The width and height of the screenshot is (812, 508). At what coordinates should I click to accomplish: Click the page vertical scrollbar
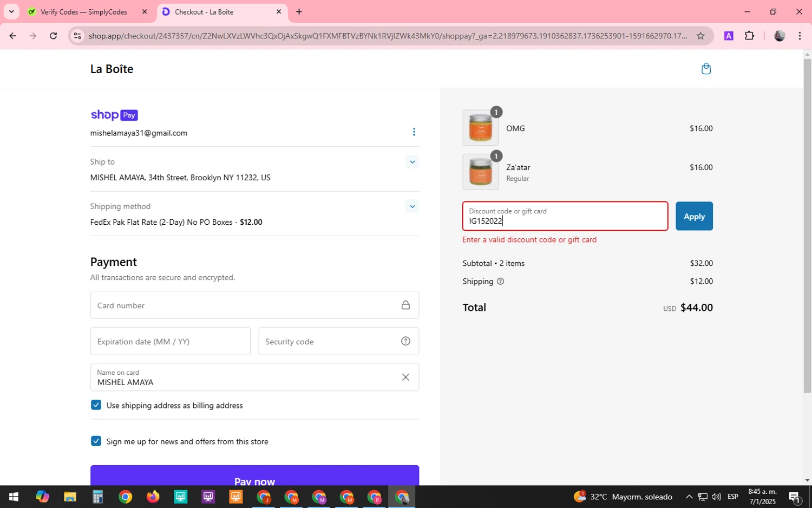[x=807, y=225]
